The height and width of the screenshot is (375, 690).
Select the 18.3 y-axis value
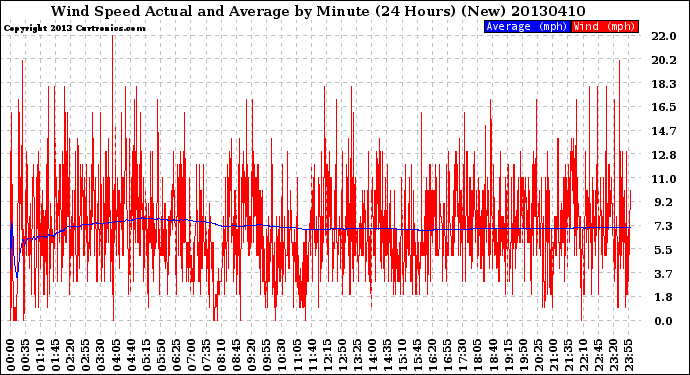663,84
